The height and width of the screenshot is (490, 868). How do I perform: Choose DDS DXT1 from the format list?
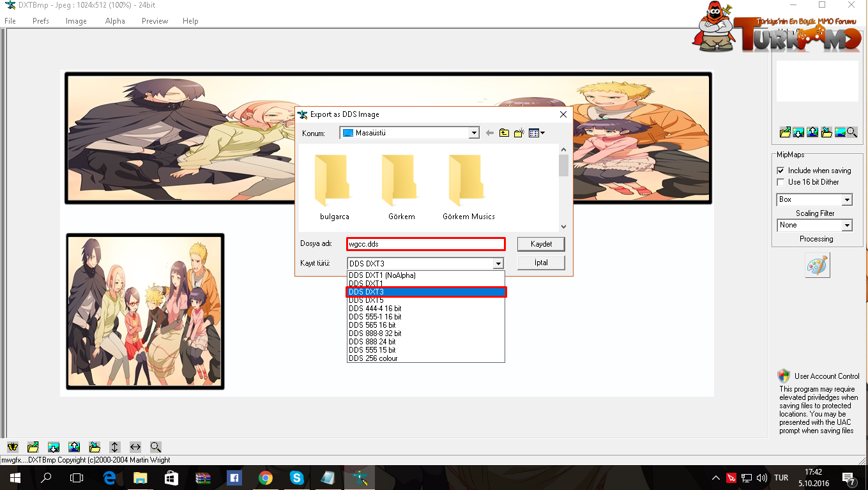click(426, 284)
